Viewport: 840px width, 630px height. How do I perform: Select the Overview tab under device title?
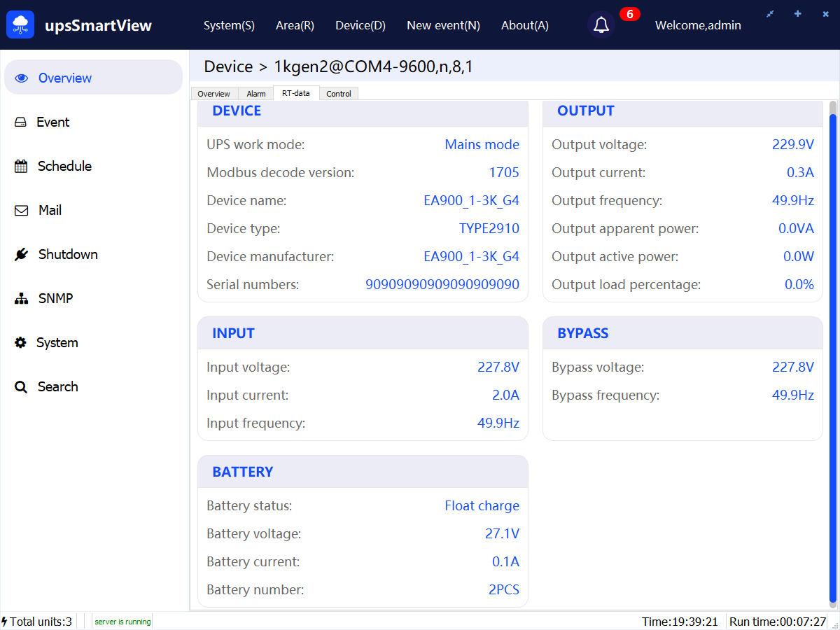pos(213,94)
